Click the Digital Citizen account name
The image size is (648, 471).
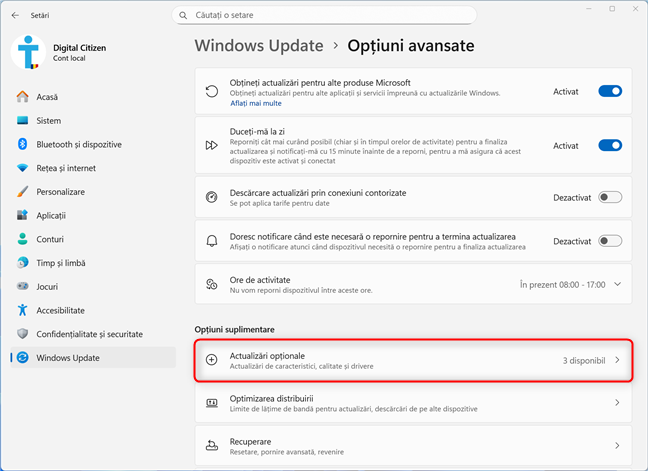[x=79, y=48]
